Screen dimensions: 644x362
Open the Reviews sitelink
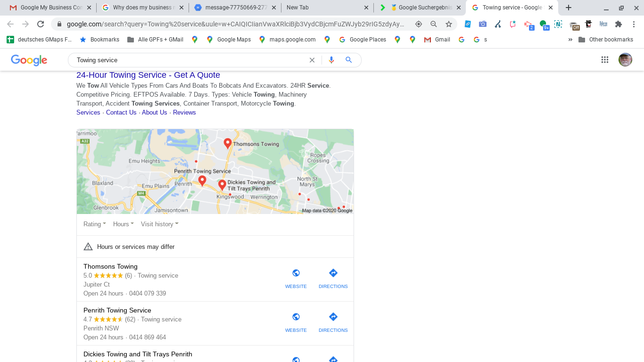[x=184, y=112]
